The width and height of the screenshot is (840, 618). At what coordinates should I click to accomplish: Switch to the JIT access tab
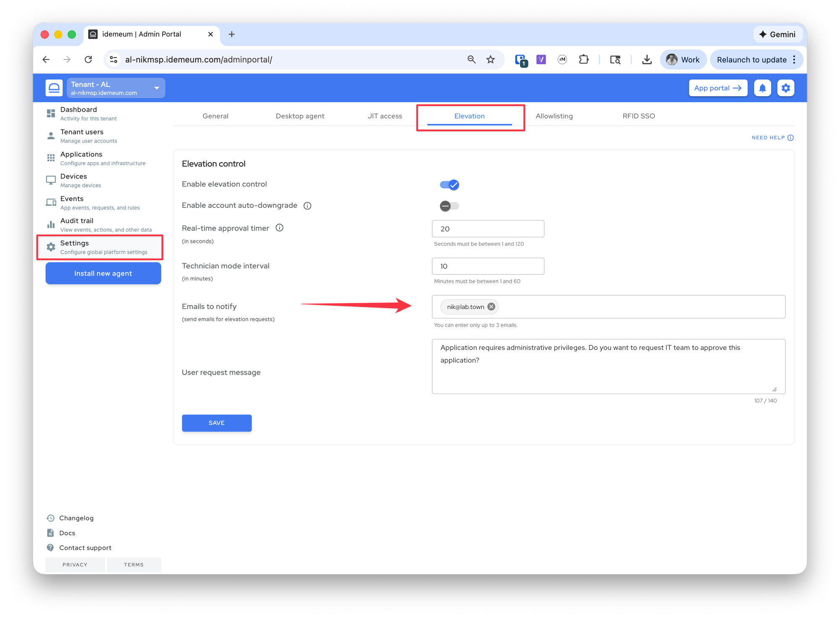[385, 116]
